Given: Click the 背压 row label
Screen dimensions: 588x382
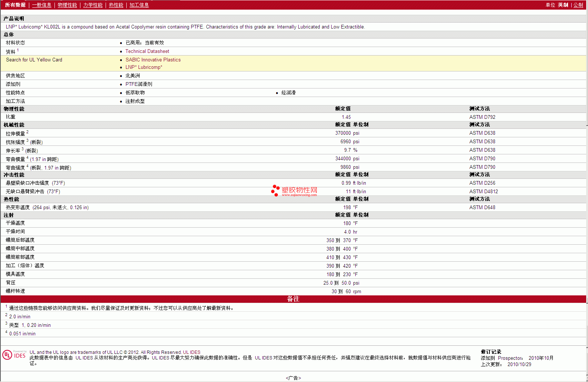Looking at the screenshot, I should pyautogui.click(x=10, y=283).
